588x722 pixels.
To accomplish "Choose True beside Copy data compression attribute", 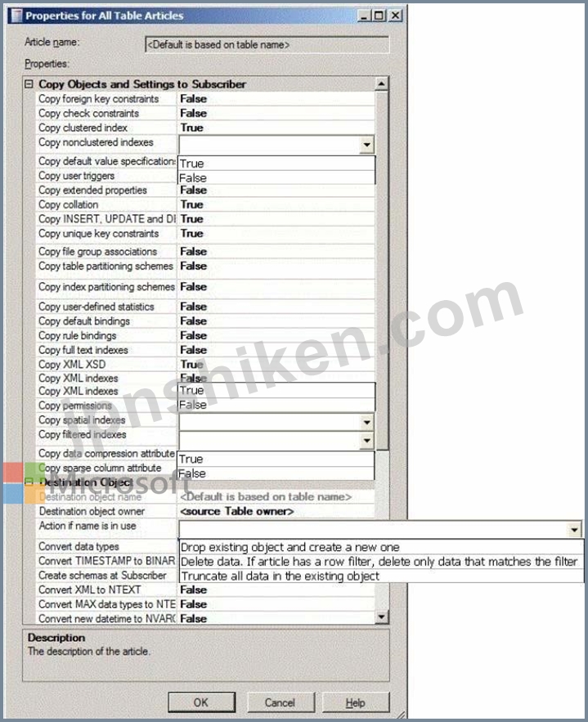I will (276, 459).
